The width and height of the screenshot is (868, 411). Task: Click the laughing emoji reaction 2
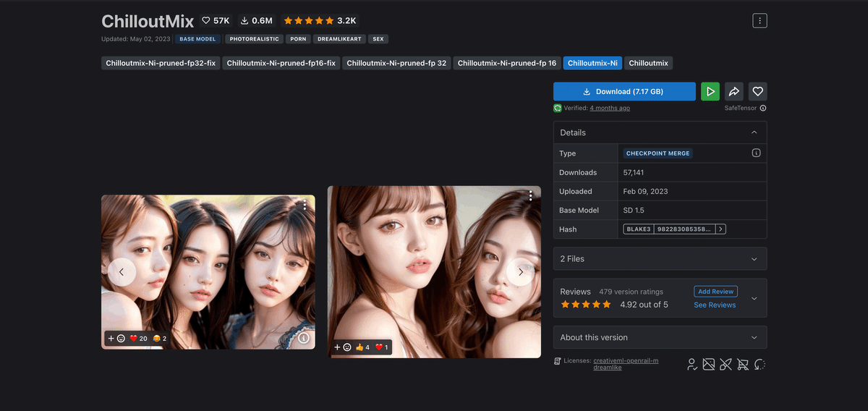point(160,339)
